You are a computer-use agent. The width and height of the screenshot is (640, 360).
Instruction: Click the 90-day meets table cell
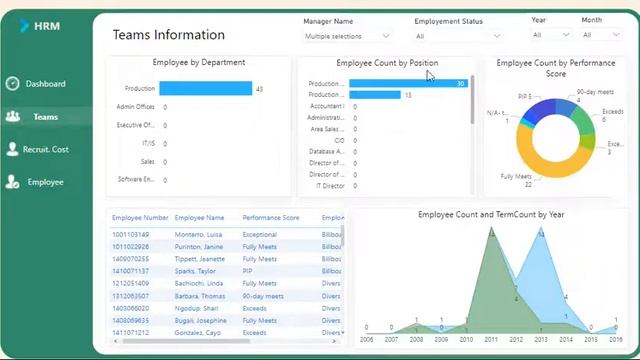coord(263,296)
